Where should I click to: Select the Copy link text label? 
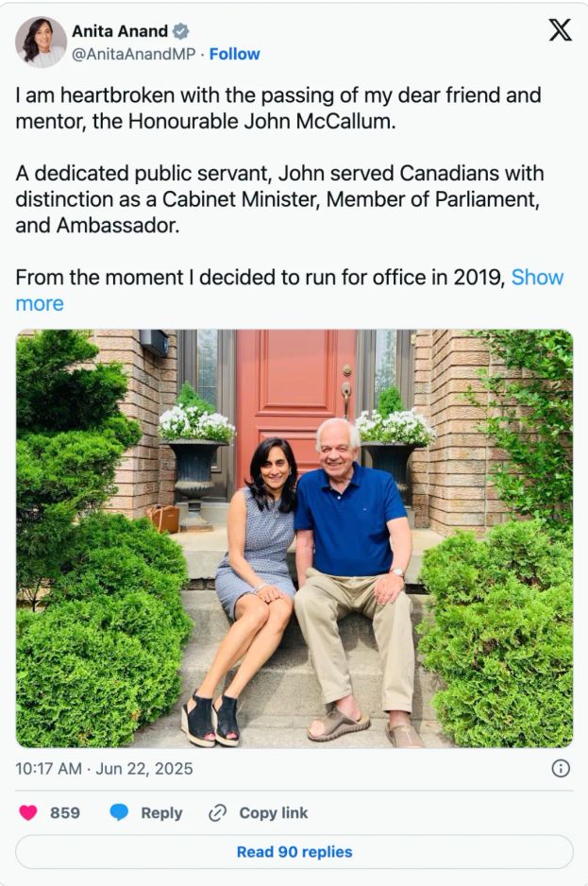click(273, 812)
